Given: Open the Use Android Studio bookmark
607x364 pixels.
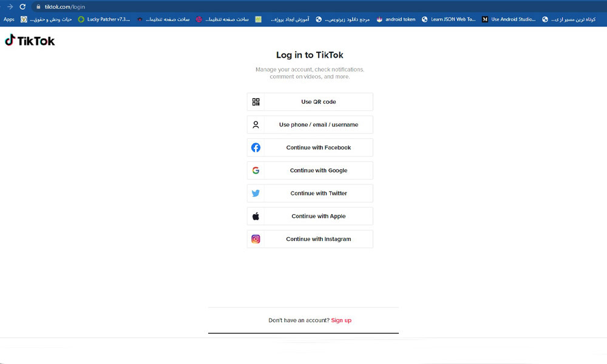Looking at the screenshot, I should click(509, 19).
